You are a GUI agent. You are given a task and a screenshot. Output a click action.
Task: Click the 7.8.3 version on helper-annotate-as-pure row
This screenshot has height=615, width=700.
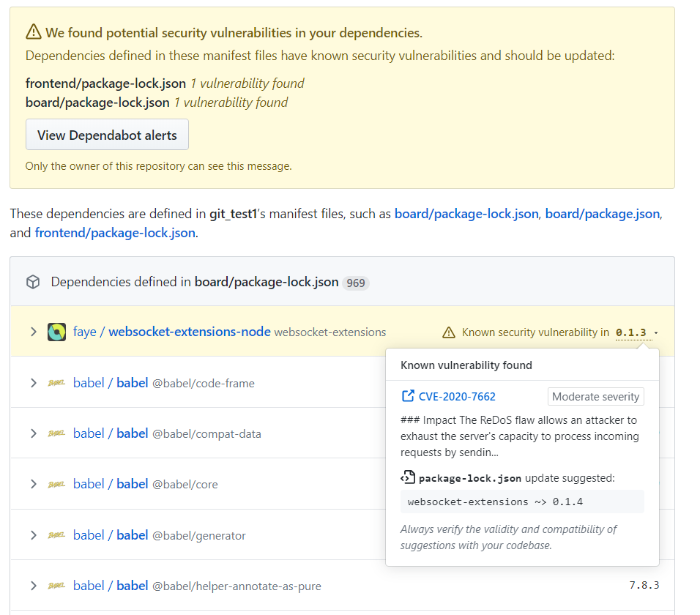pos(644,585)
